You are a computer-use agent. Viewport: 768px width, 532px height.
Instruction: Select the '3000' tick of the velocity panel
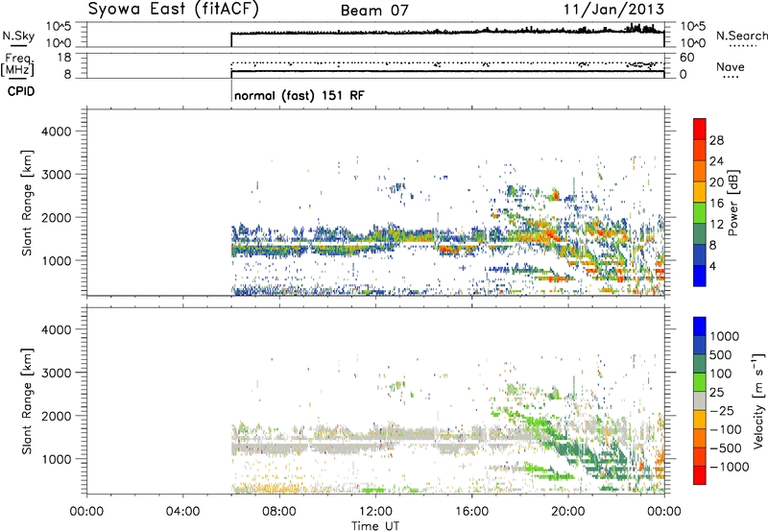point(57,373)
